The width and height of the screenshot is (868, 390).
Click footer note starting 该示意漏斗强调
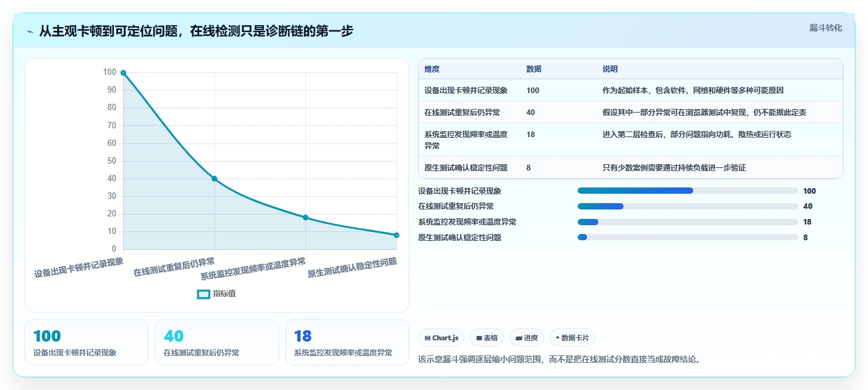pos(559,360)
